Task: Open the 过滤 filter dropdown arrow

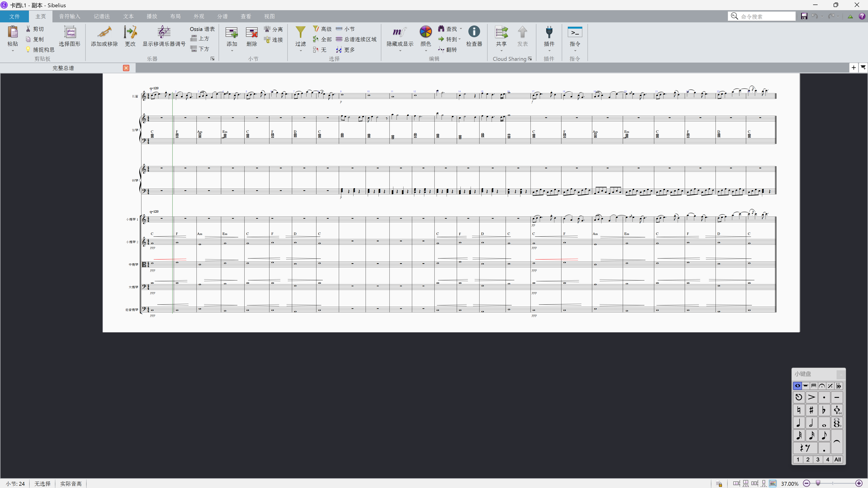Action: click(x=301, y=51)
